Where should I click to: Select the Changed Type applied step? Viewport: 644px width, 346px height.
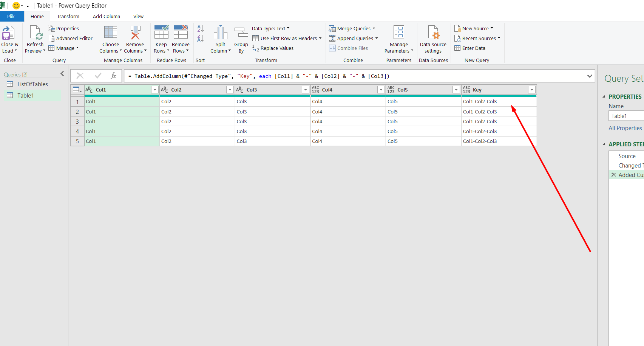click(627, 165)
